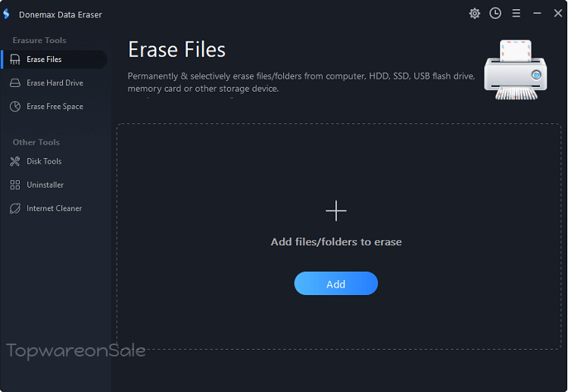This screenshot has height=392, width=568.
Task: Click the shredder printer illustration
Action: coord(516,70)
